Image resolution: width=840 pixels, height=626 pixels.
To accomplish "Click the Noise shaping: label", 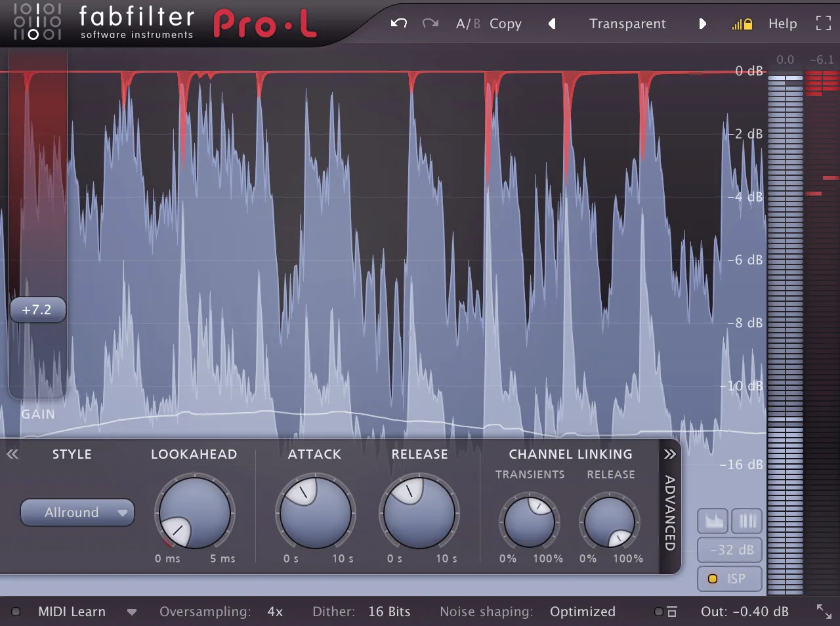I will (x=486, y=612).
